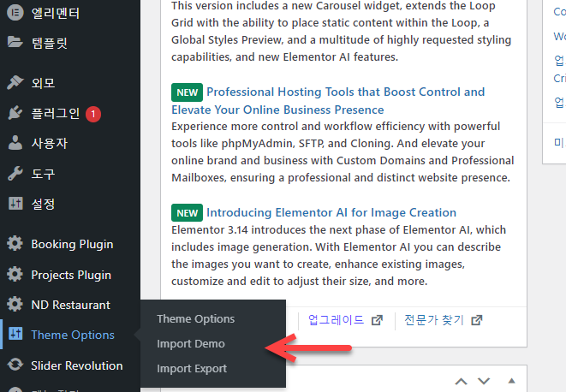This screenshot has width=566, height=392.
Task: Click the sliders icon beside Theme Options
Action: click(x=15, y=334)
